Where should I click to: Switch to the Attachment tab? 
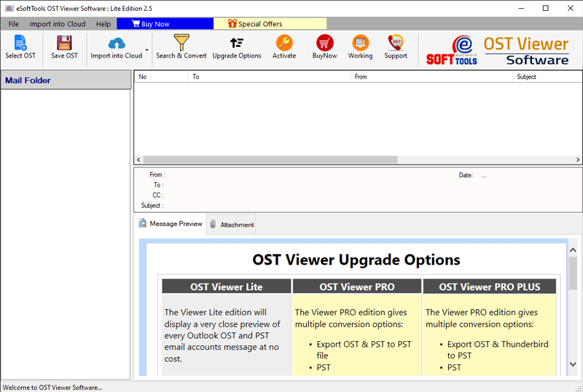pyautogui.click(x=231, y=224)
